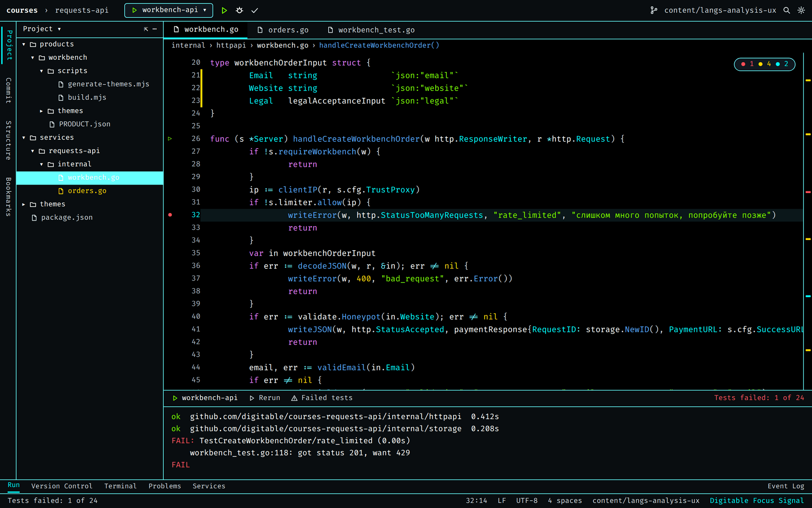812x508 pixels.
Task: Click the Rerun play icon
Action: click(x=252, y=398)
